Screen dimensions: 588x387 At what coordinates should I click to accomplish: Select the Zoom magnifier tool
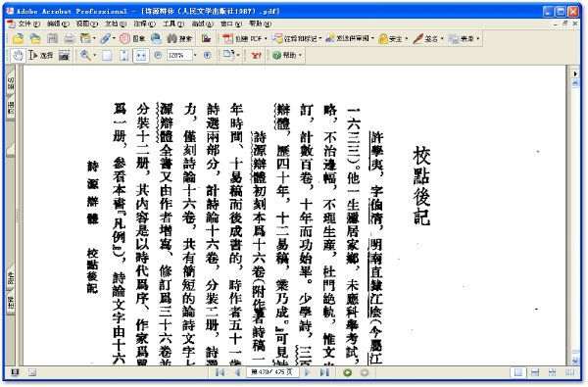click(x=85, y=56)
